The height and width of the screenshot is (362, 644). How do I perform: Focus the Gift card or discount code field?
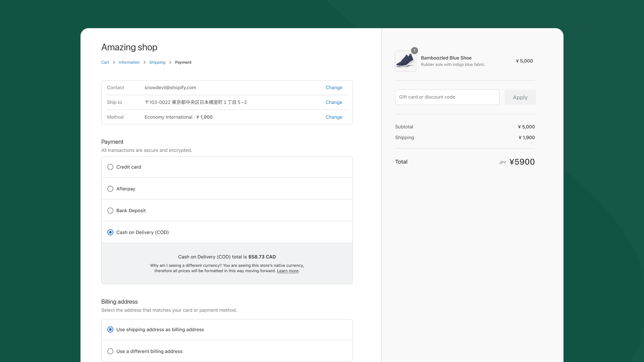(x=447, y=97)
